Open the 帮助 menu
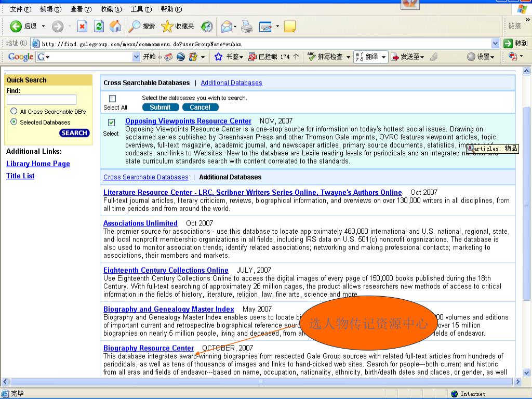Screen dimensions: 532x399 click(171, 9)
